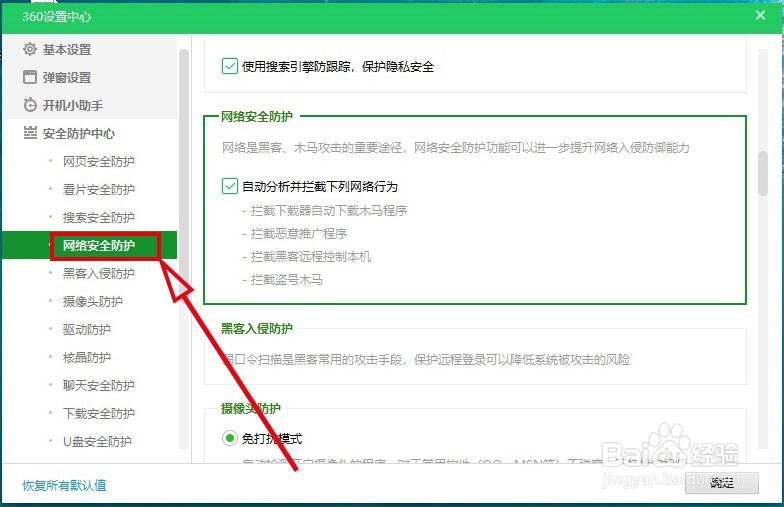Select 驱动防护 in sidebar

click(86, 330)
